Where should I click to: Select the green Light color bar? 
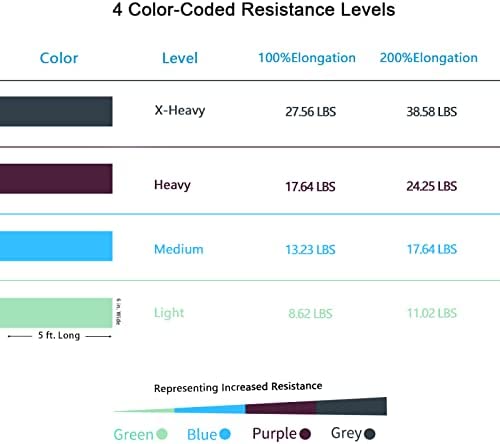coord(56,313)
